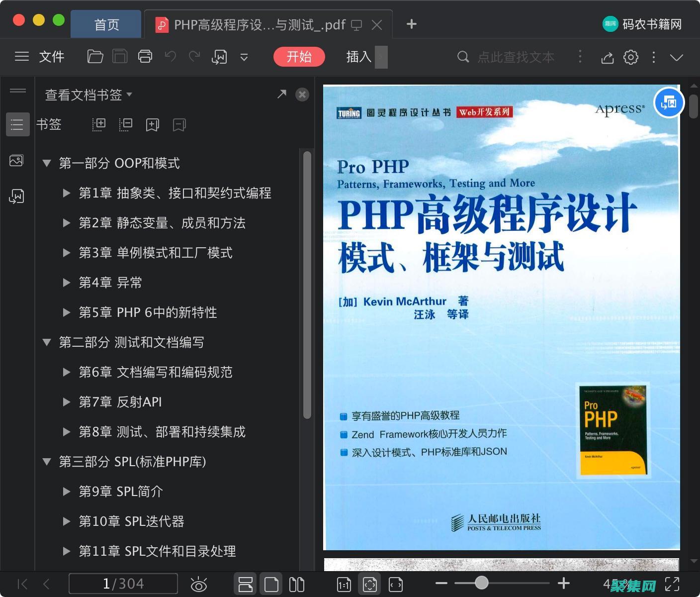The height and width of the screenshot is (597, 700).
Task: Collapse the 第一部分 OOP和模式 section
Action: coord(47,163)
